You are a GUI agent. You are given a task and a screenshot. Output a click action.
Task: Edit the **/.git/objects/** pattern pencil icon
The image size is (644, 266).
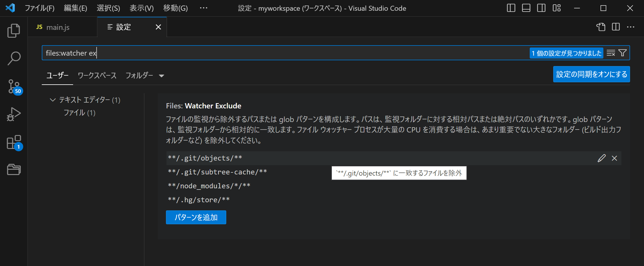click(x=602, y=158)
